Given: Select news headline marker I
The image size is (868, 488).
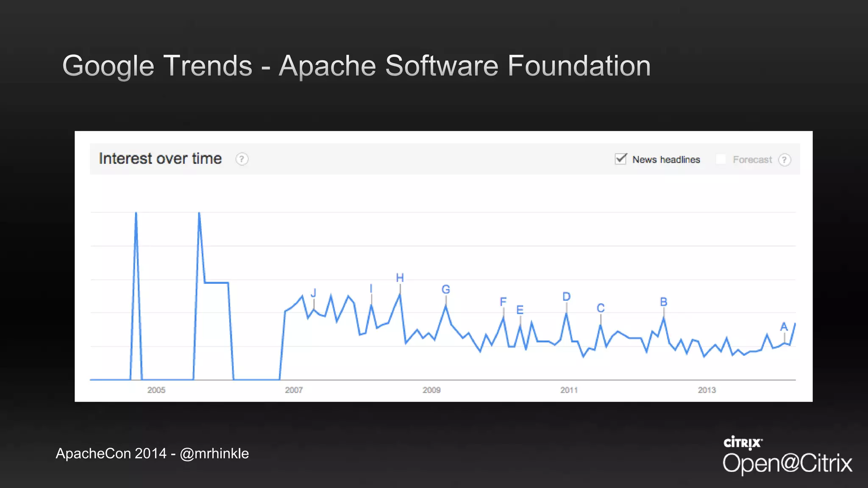Looking at the screenshot, I should [371, 288].
